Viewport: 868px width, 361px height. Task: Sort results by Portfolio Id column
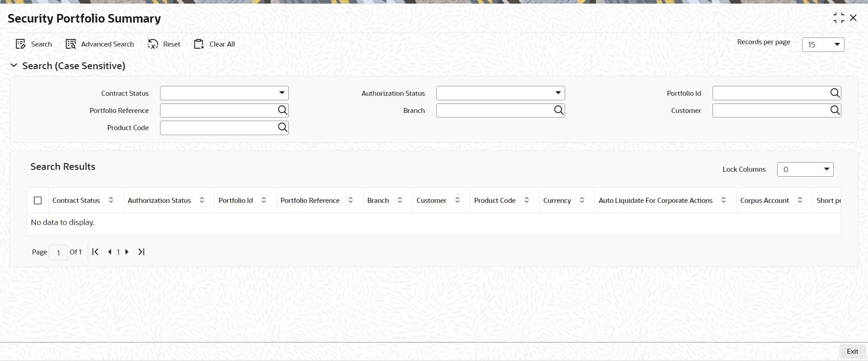[264, 200]
